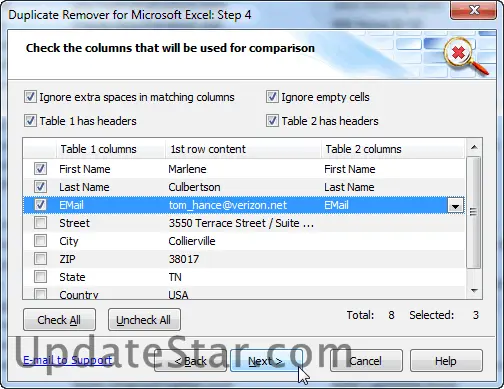Toggle Ignore extra spaces in matching columns
Viewport: 504px width, 389px height.
pyautogui.click(x=30, y=97)
